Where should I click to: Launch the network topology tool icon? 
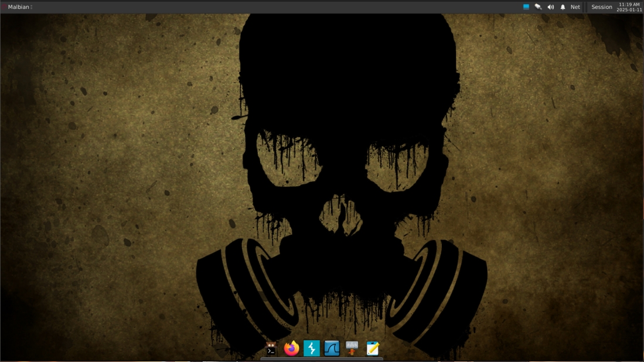click(352, 348)
